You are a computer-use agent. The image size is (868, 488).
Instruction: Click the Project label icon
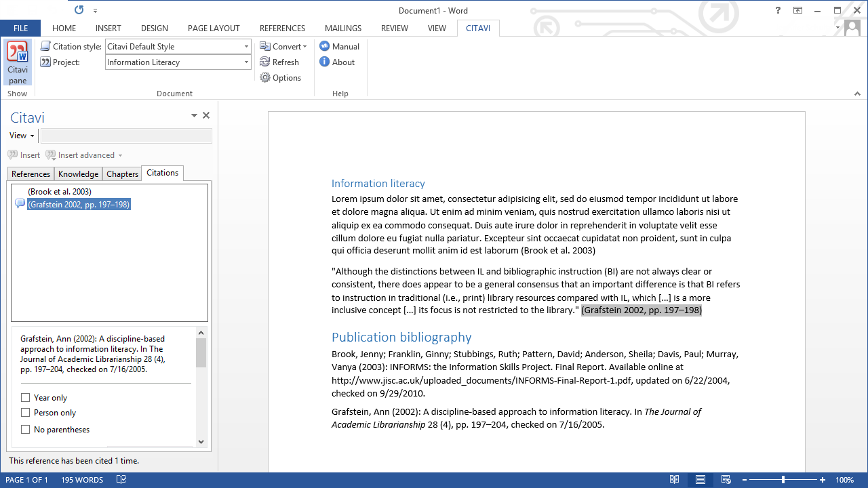click(45, 62)
